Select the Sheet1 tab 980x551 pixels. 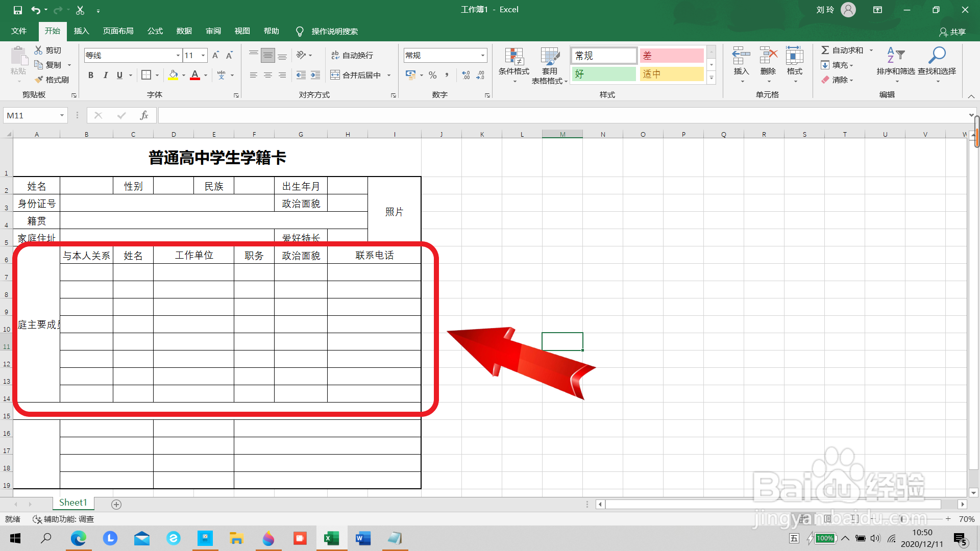73,503
